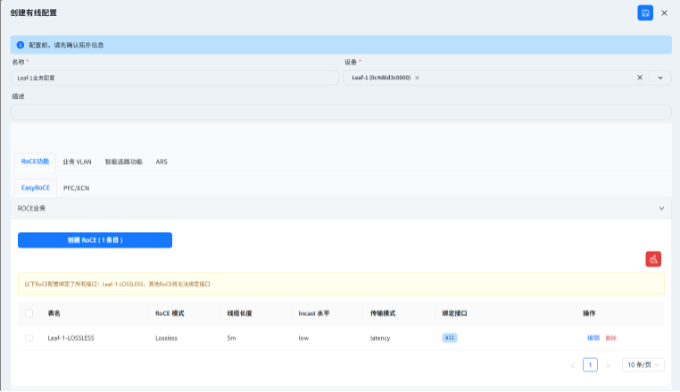Viewport: 680px width, 392px height.
Task: Click the 5m cable length cell
Action: click(232, 338)
